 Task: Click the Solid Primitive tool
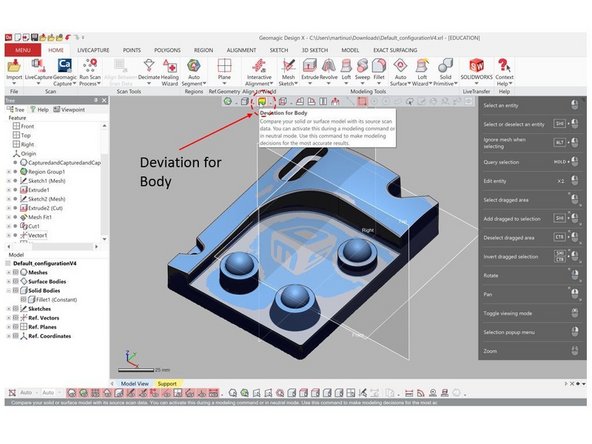click(445, 72)
